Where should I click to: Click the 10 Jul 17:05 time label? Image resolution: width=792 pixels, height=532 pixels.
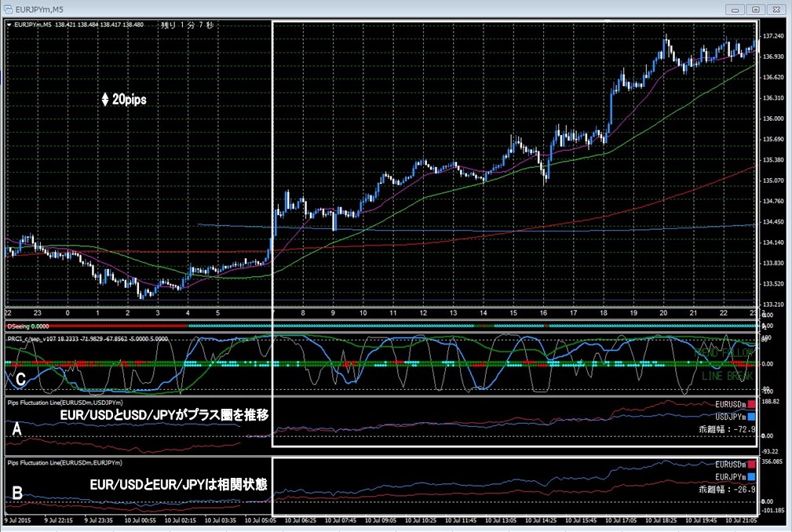click(x=621, y=520)
